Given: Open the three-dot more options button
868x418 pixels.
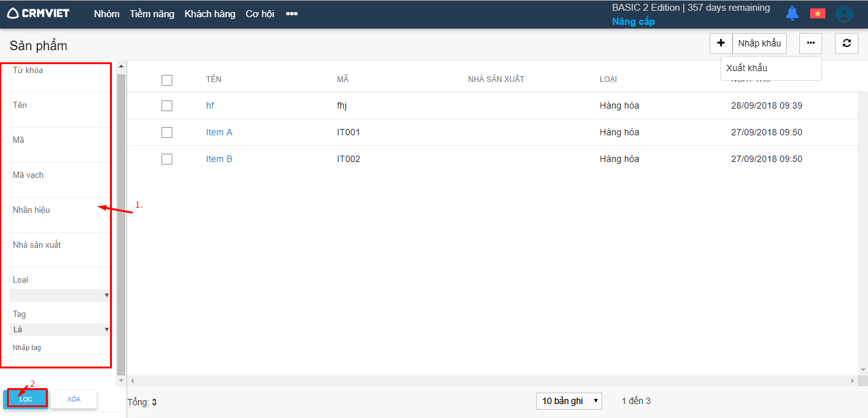Looking at the screenshot, I should click(810, 43).
